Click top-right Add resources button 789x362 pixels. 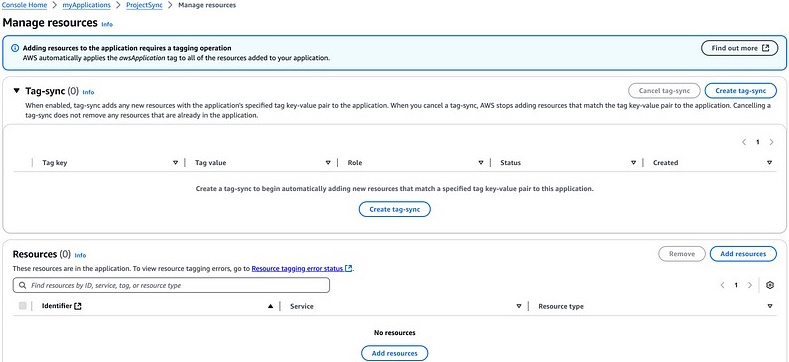[743, 254]
